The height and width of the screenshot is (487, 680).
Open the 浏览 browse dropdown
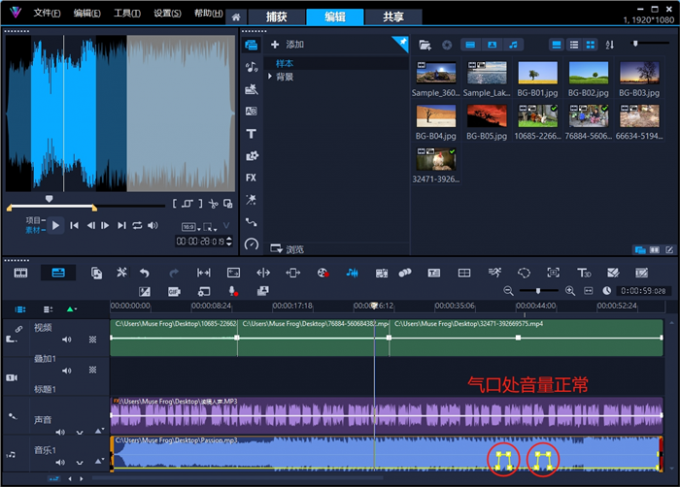pyautogui.click(x=287, y=249)
